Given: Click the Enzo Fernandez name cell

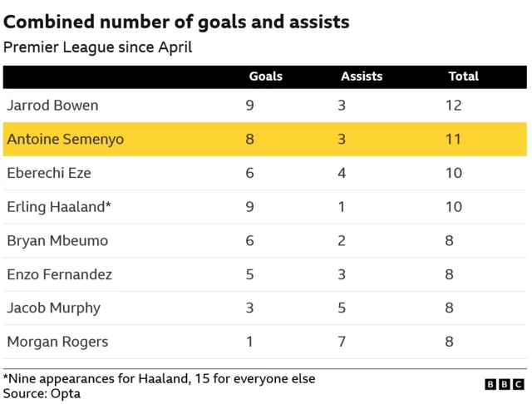Looking at the screenshot, I should tap(59, 273).
